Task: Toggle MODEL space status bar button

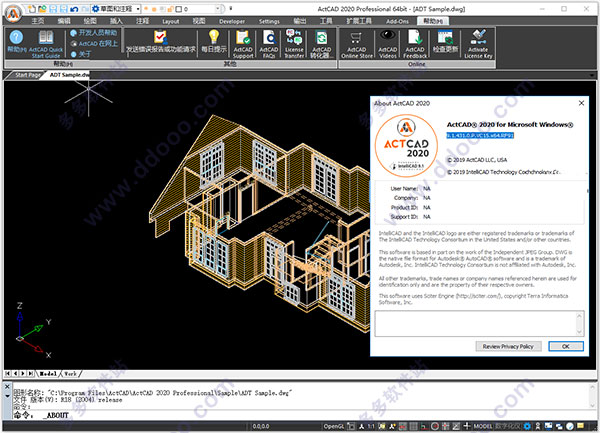Action: point(483,426)
